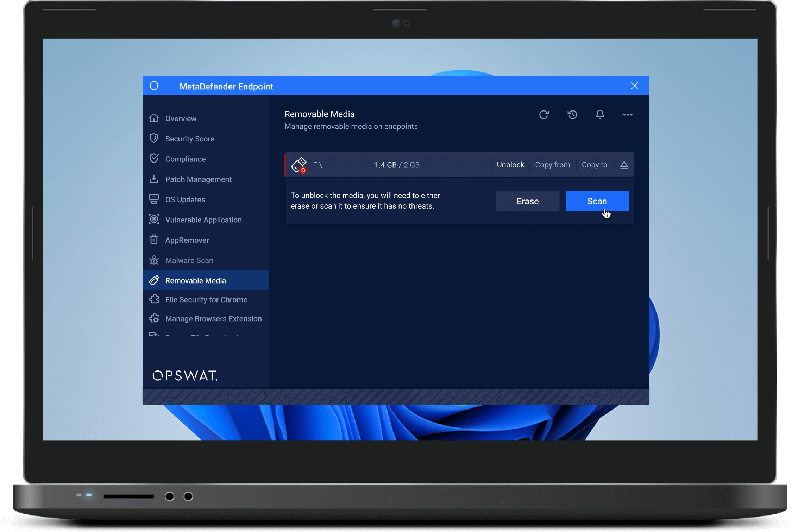Click the Erase button

527,201
